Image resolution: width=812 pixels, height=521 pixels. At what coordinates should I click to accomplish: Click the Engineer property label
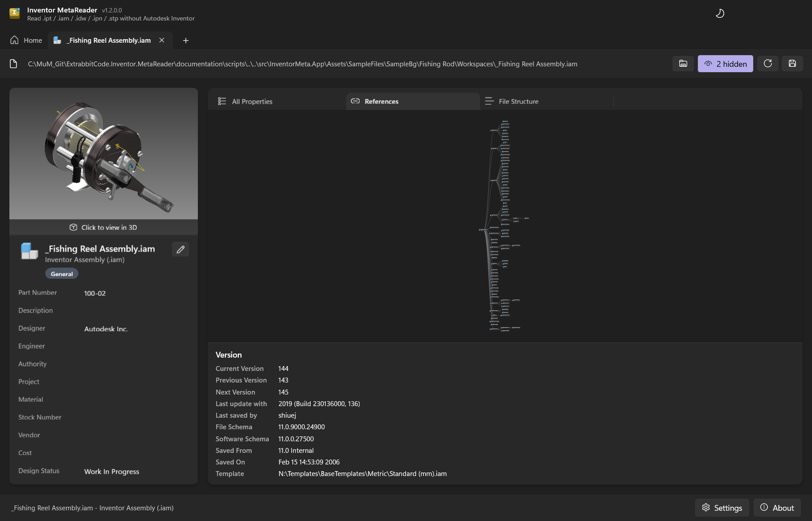pyautogui.click(x=32, y=346)
